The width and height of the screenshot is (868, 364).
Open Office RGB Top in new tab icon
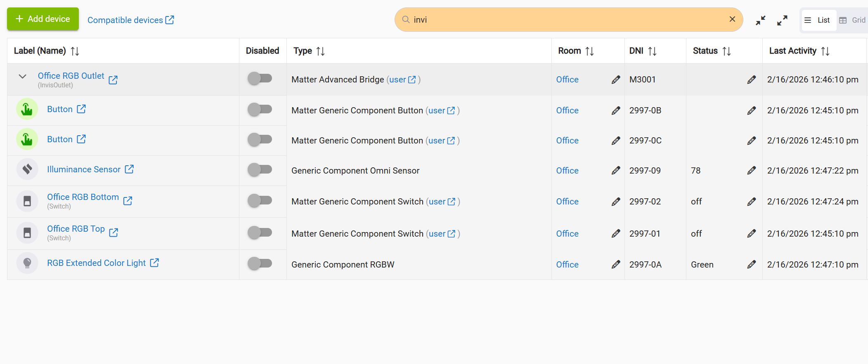point(114,232)
